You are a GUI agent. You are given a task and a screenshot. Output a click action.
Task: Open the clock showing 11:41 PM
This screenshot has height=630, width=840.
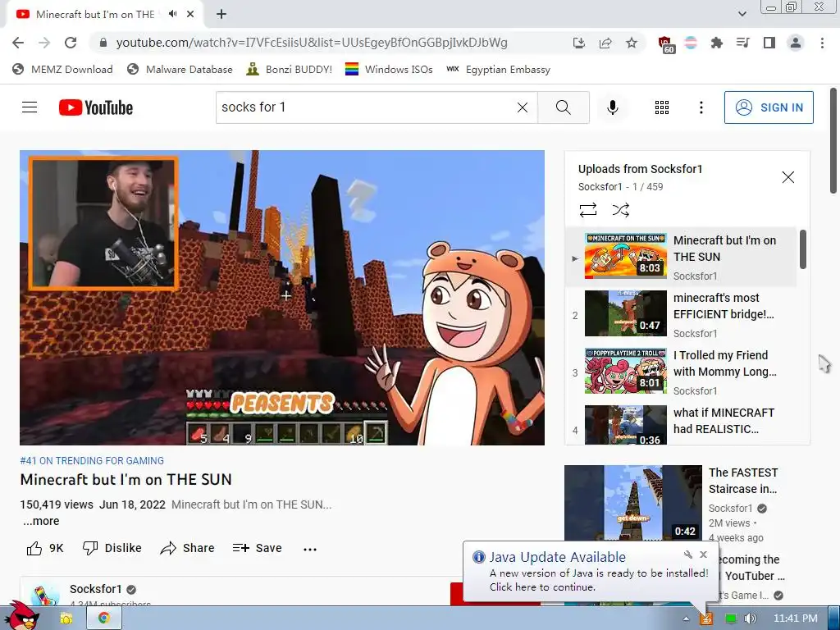pyautogui.click(x=796, y=619)
